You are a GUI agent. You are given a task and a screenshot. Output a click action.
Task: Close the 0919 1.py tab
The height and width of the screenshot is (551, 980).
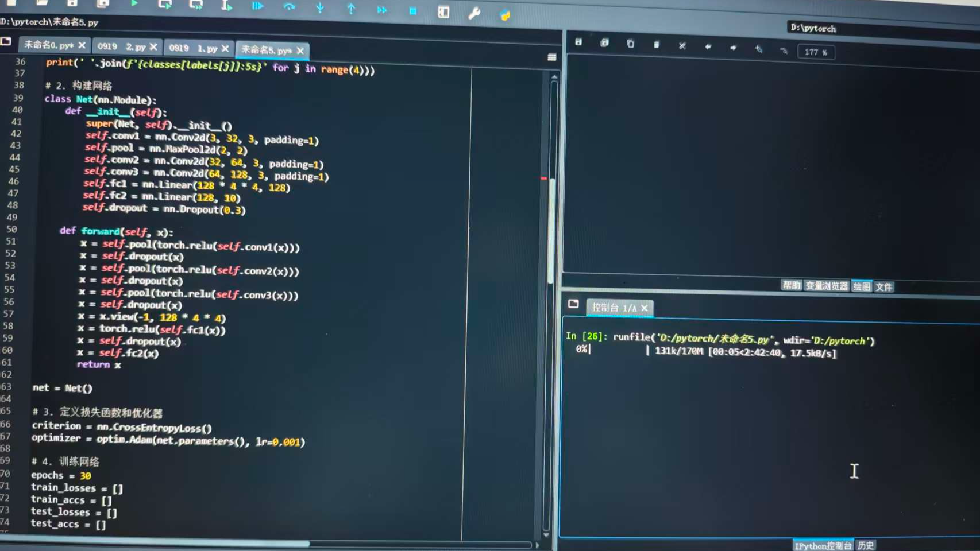(x=225, y=49)
